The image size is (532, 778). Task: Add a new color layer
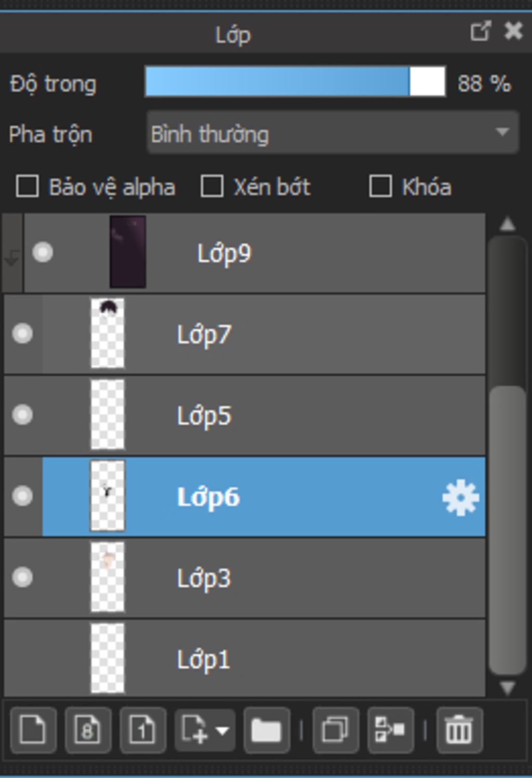tap(33, 730)
